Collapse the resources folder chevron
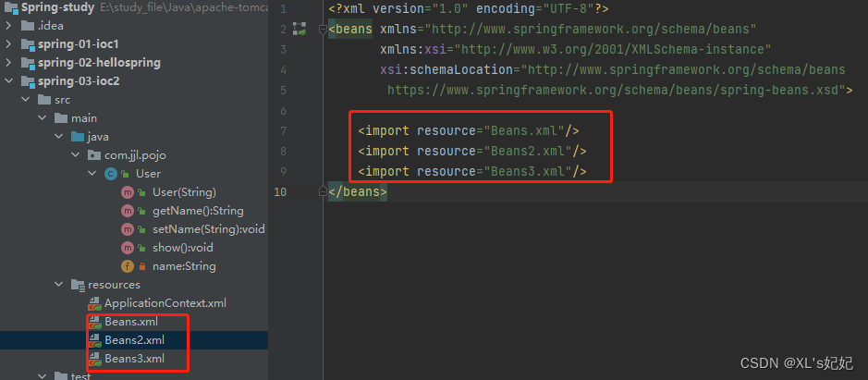 [x=58, y=284]
